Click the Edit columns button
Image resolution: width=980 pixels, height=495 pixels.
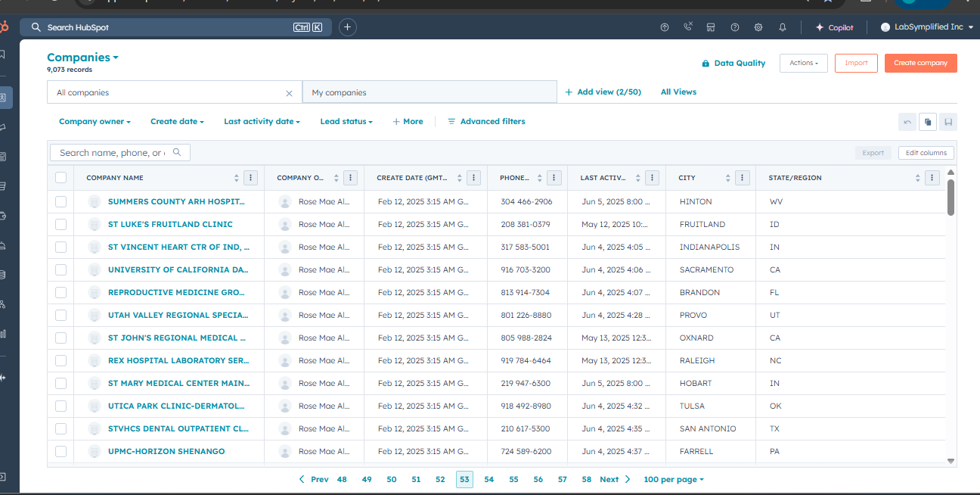point(926,153)
